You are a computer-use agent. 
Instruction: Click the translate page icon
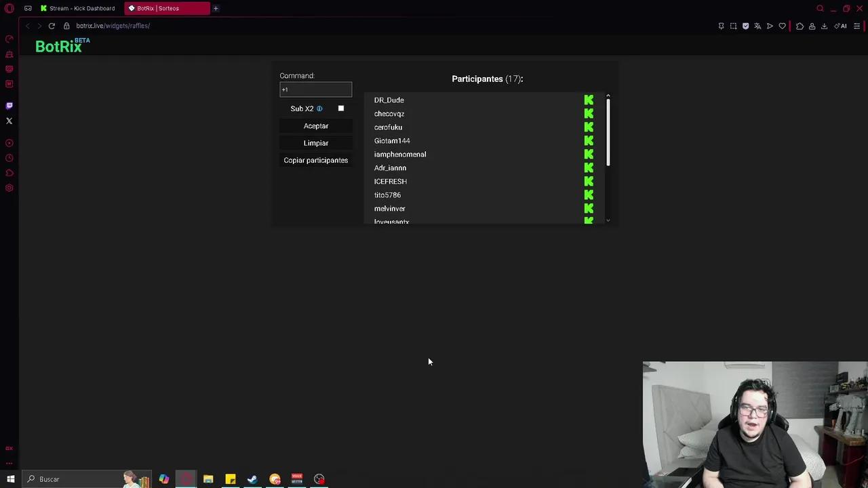[x=757, y=26]
